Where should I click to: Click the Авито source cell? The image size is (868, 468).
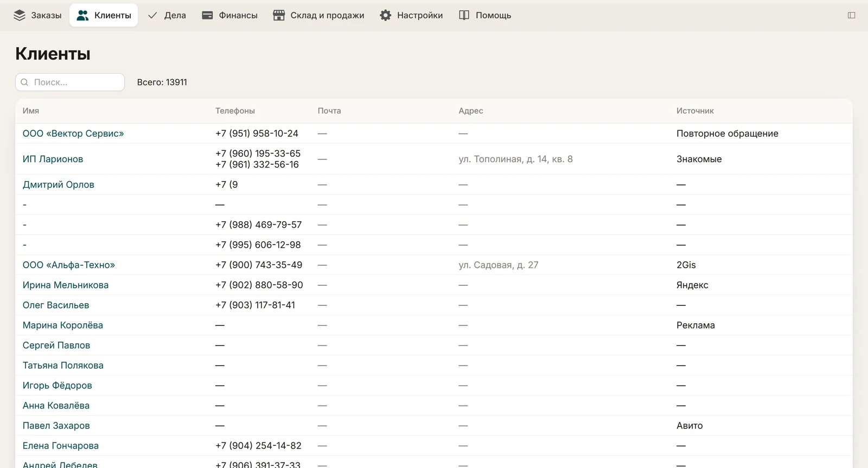(690, 425)
